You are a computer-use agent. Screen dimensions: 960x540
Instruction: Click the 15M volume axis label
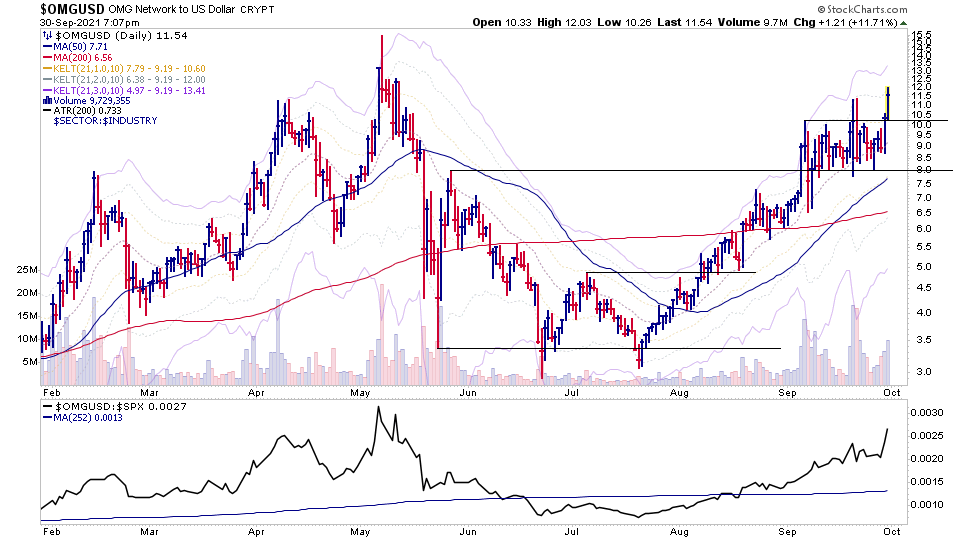[x=28, y=316]
